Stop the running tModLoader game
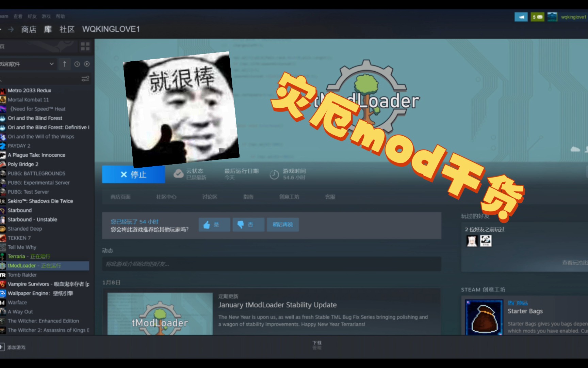 tap(133, 174)
